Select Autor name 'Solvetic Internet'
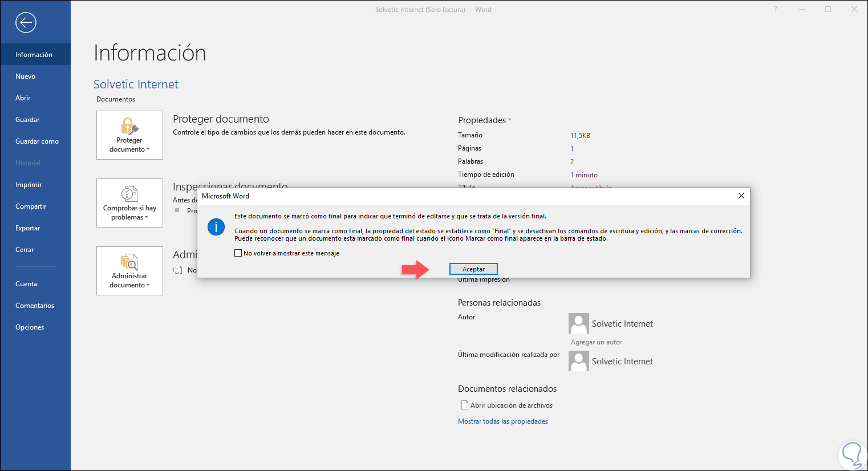Viewport: 868px width, 471px height. click(x=622, y=324)
